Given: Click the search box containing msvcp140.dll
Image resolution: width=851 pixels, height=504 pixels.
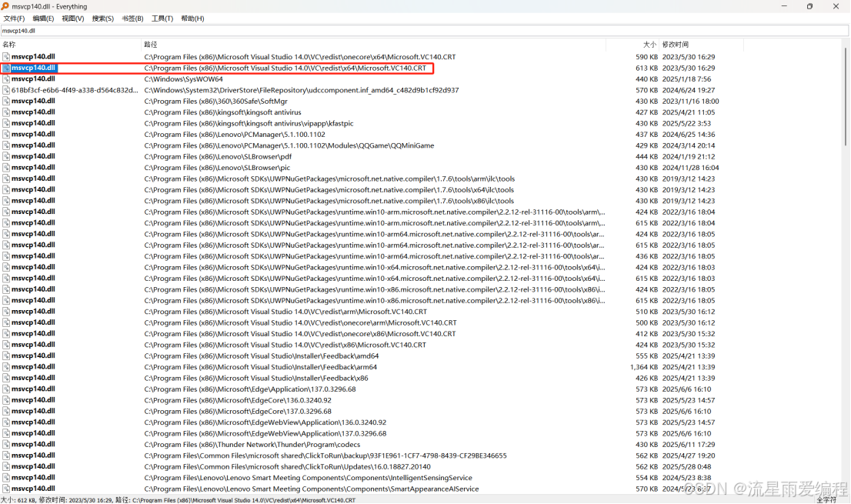Looking at the screenshot, I should click(425, 31).
